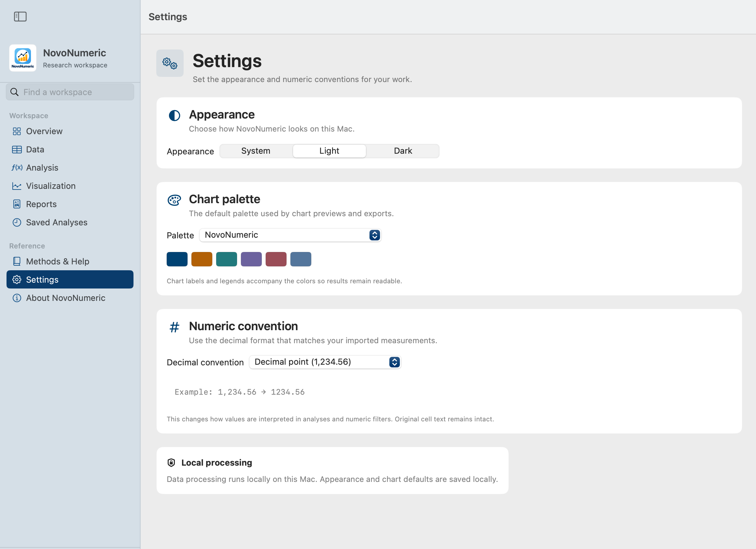
Task: Click the Local processing shield icon
Action: pos(171,463)
